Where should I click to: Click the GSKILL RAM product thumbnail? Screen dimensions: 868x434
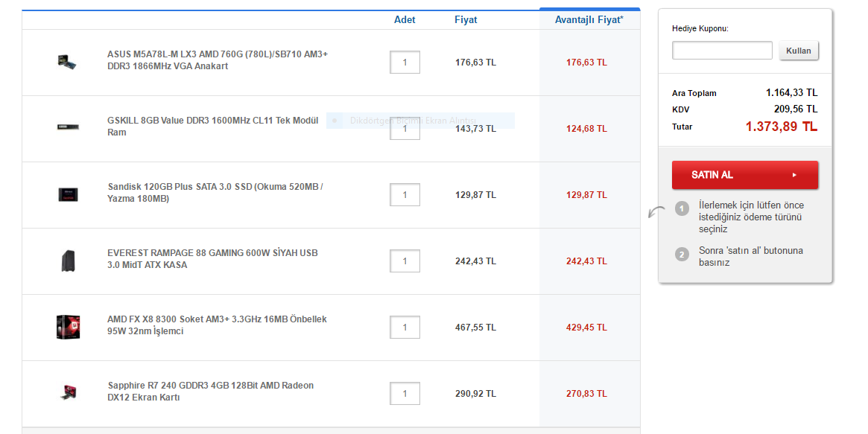(x=68, y=127)
